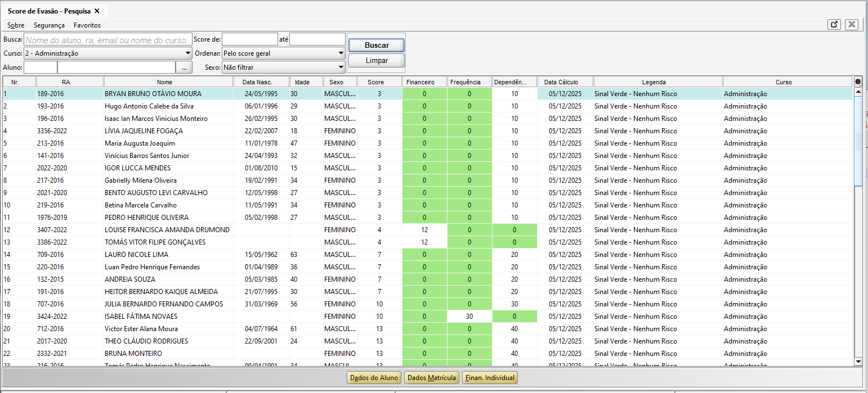Viewport: 868px width, 393px height.
Task: Click the Limpar button
Action: tap(377, 60)
